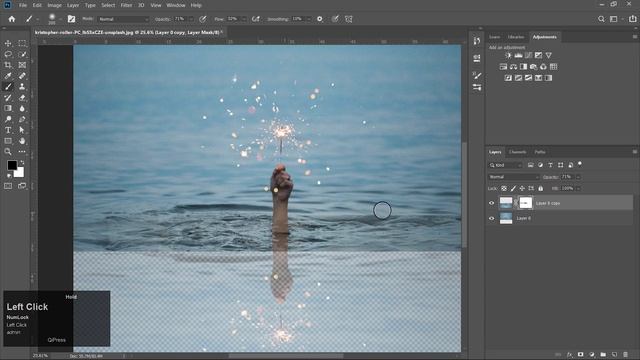Select the Quick Selection tool

click(22, 54)
